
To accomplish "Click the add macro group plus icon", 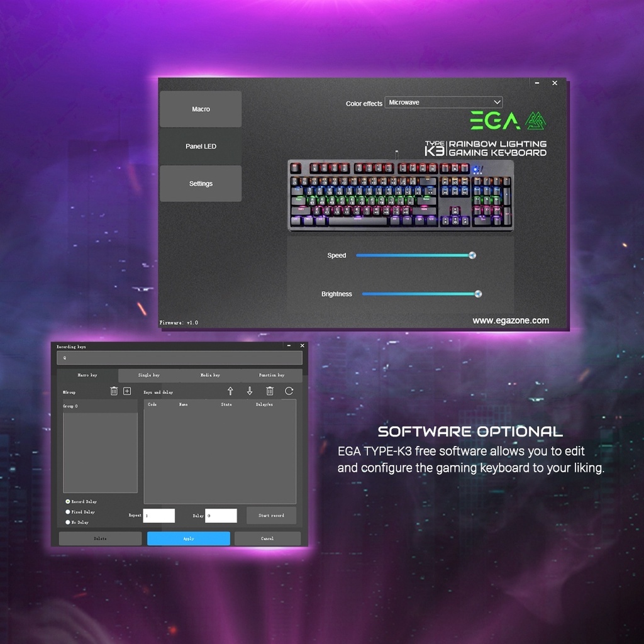I will click(127, 391).
